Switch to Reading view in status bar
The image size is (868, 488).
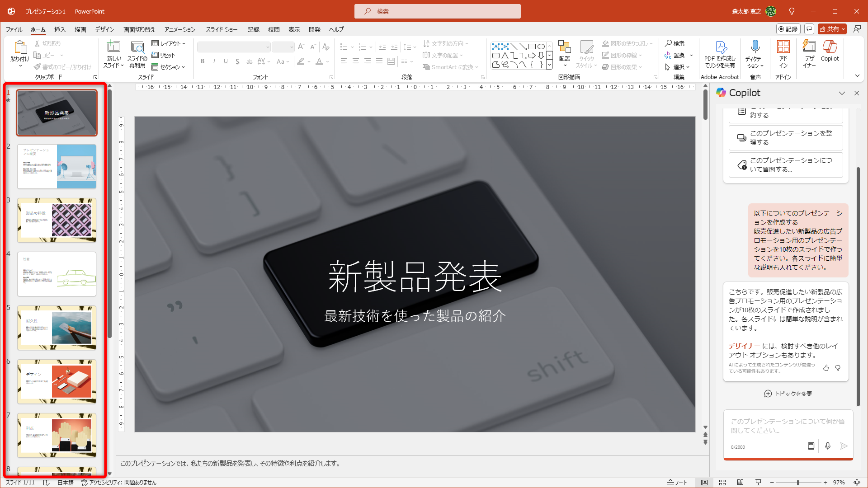click(x=740, y=483)
